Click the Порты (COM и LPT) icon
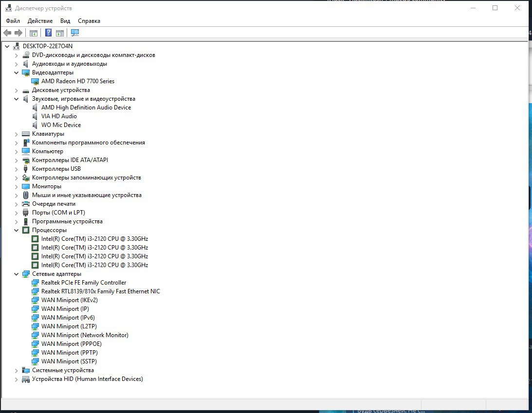 tap(26, 213)
